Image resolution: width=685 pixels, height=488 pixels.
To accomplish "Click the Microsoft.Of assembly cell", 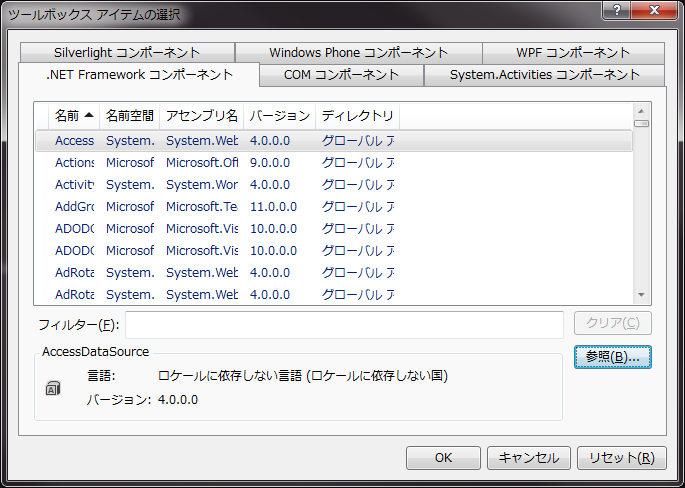I will coord(202,163).
